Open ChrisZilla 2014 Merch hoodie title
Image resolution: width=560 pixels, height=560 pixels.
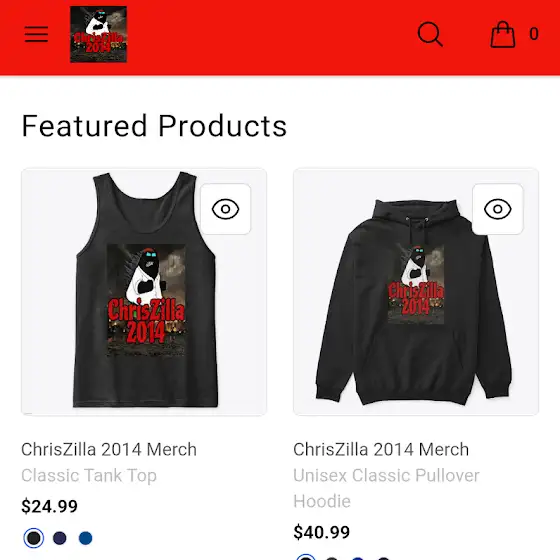click(x=381, y=449)
